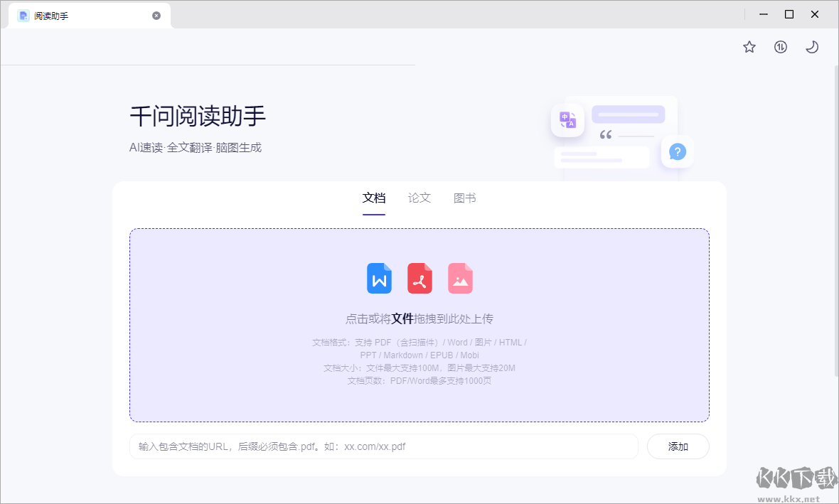
Task: Switch to the 论文 tab
Action: click(x=419, y=198)
